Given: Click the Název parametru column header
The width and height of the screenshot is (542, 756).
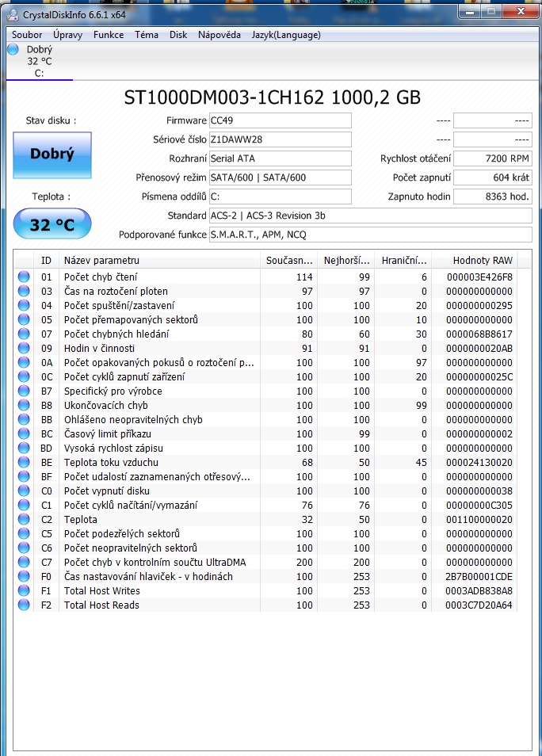Looking at the screenshot, I should click(x=159, y=261).
